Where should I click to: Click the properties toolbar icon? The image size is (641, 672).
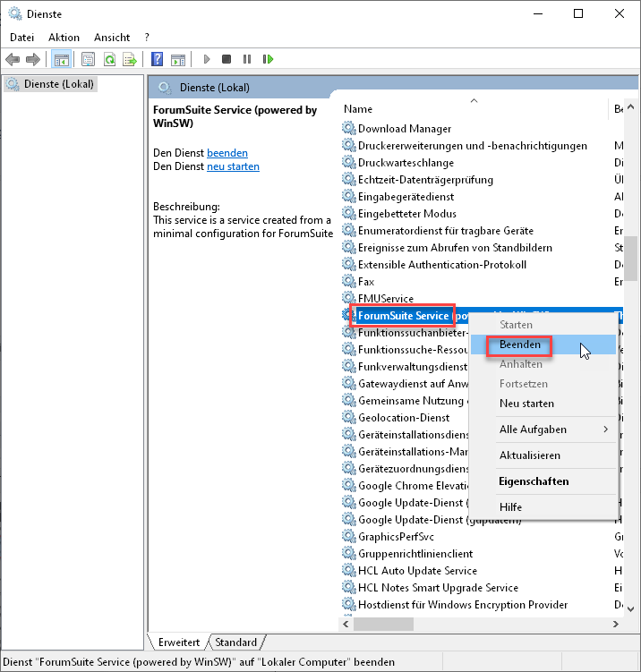coord(88,59)
